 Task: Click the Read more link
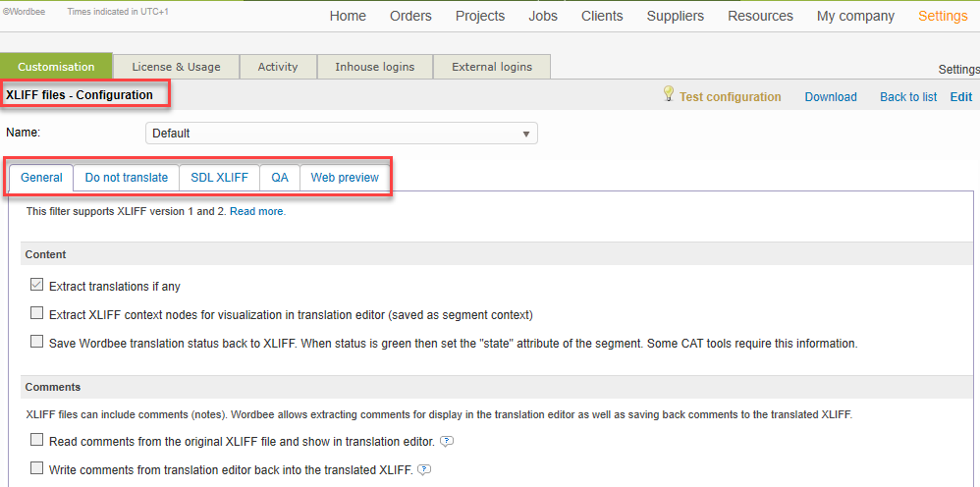click(x=257, y=211)
